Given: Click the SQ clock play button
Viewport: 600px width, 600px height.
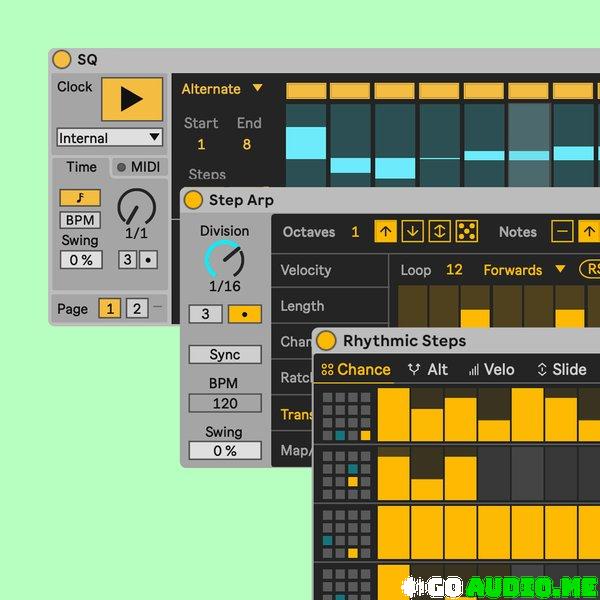Looking at the screenshot, I should point(132,99).
